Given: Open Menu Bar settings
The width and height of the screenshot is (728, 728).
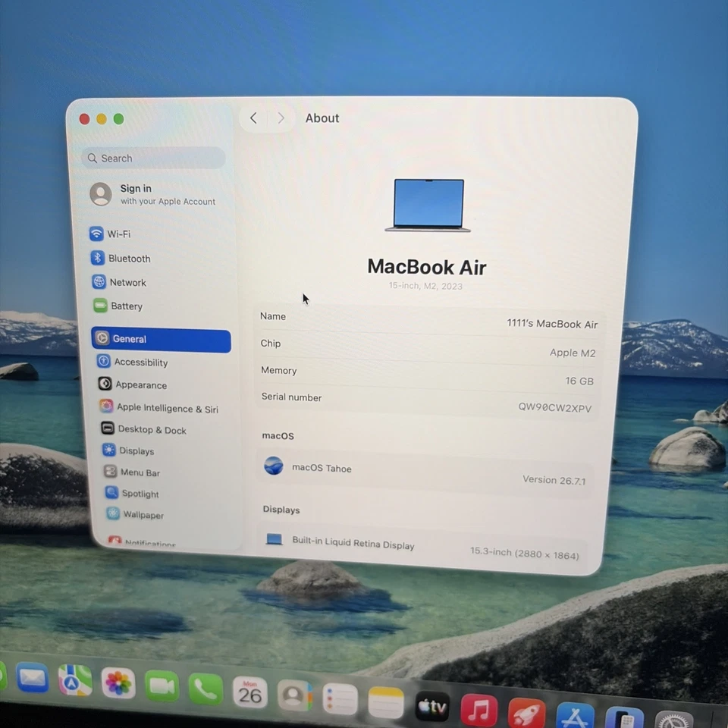Looking at the screenshot, I should (x=132, y=472).
